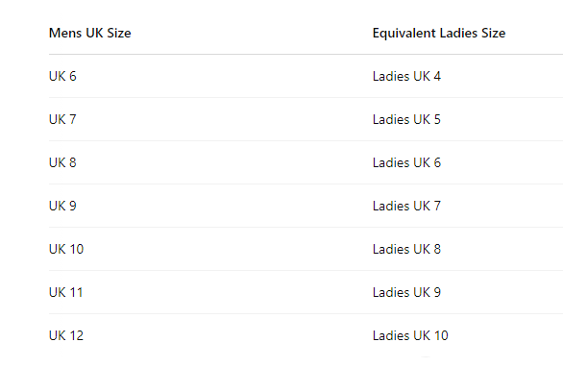Click the 'Equivalent Ladies Size' column header
Viewport: 563px width, 392px height.
(x=439, y=33)
